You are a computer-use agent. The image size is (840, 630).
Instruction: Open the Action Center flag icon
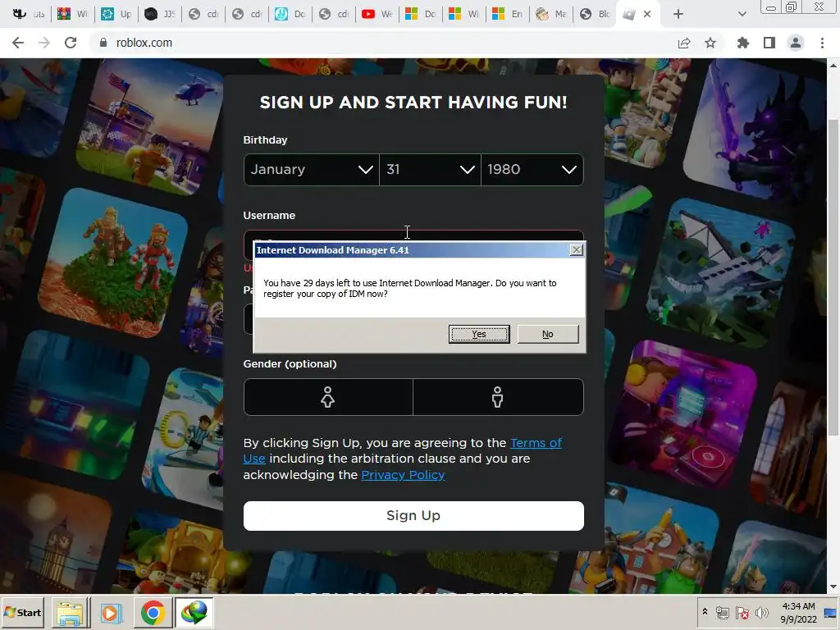[742, 613]
